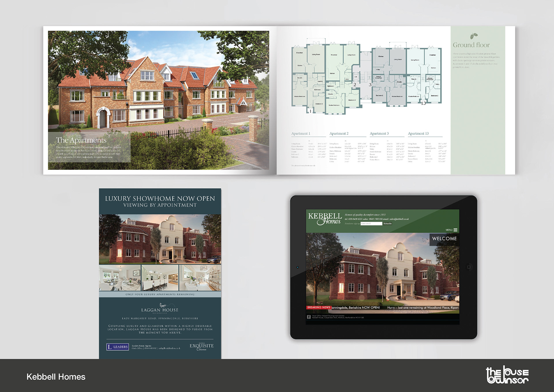Click the Exquisite Collection logo on flyer

point(201,347)
